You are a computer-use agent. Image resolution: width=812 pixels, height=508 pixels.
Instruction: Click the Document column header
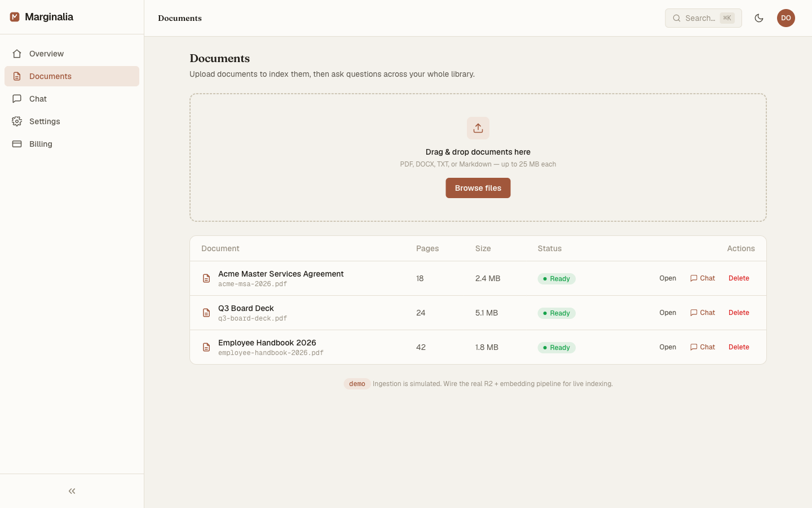(x=220, y=248)
